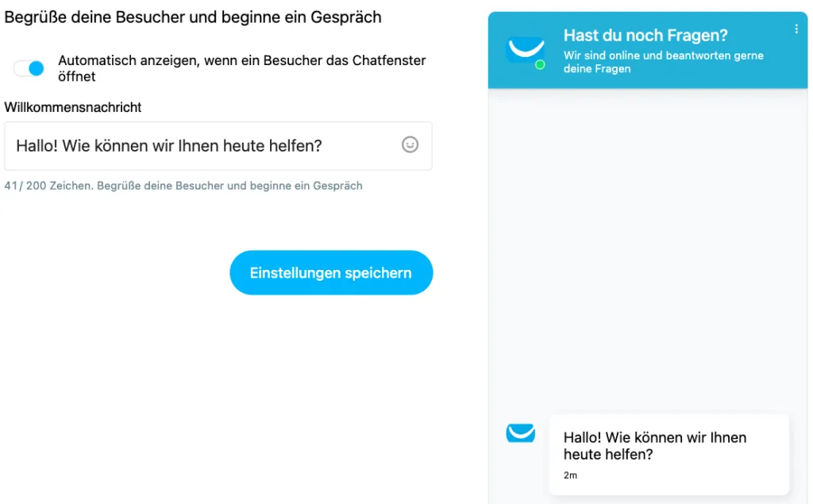Screen dimensions: 813x504
Task: Toggle the Automatisch anzeigen switch
Action: pyautogui.click(x=29, y=68)
